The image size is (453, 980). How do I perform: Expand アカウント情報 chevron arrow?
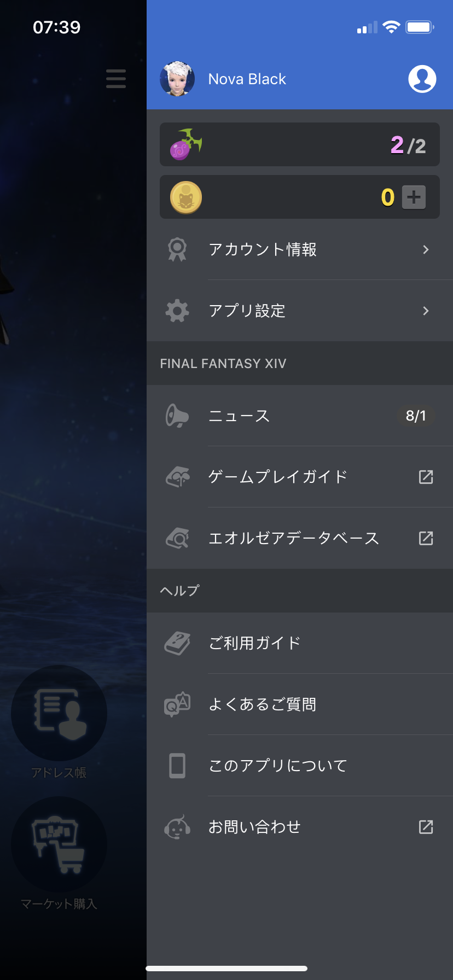[x=426, y=249]
